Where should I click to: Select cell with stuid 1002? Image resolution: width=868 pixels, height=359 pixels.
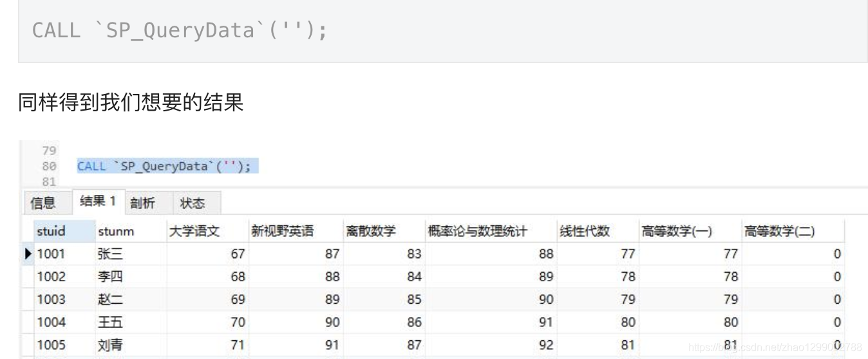coord(64,277)
